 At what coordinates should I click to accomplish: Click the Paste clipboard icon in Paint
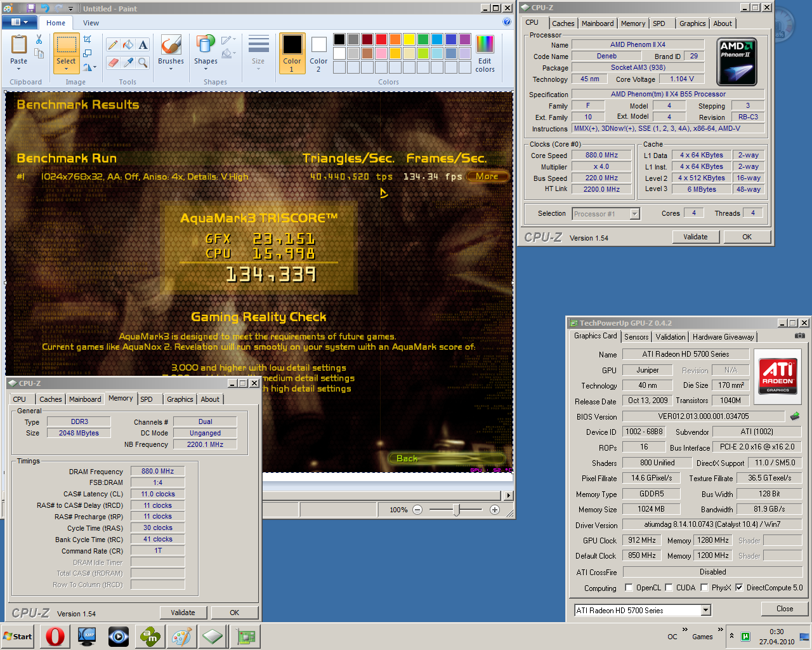(18, 45)
